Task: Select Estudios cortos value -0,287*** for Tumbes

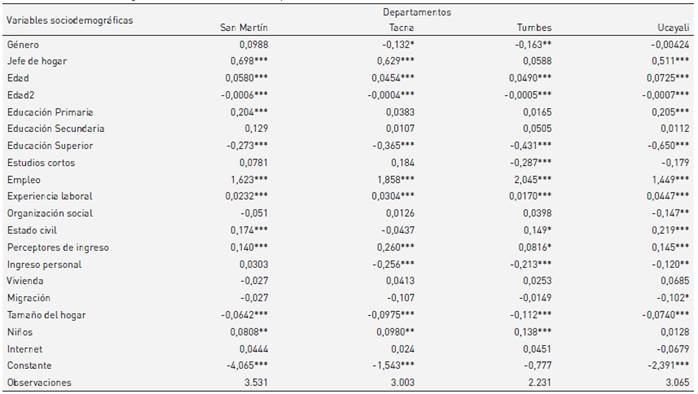Action: pyautogui.click(x=529, y=162)
